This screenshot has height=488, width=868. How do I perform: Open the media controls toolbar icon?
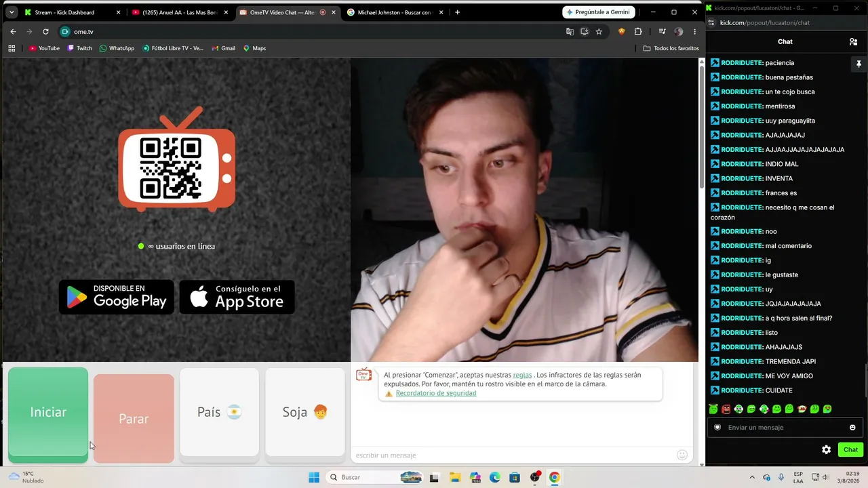662,31
